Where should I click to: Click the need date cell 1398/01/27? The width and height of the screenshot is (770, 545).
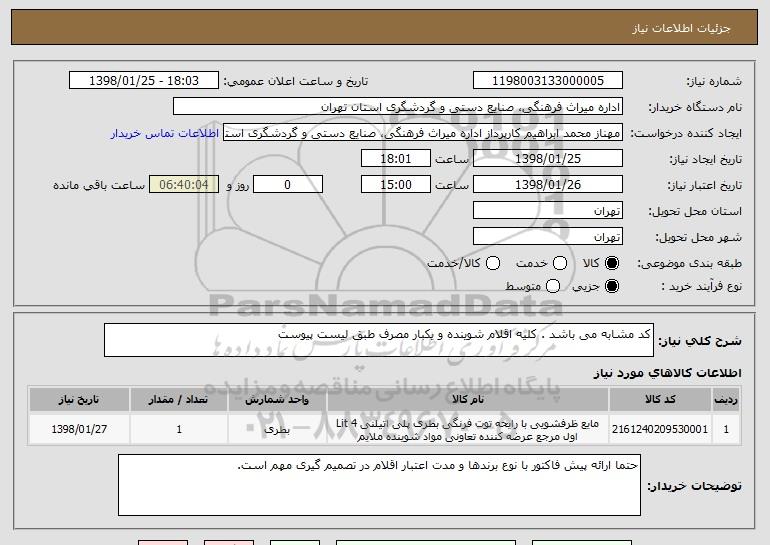[79, 429]
